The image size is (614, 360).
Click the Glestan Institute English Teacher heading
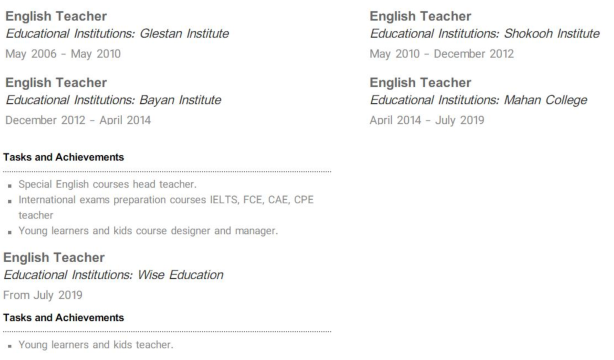[x=56, y=16]
